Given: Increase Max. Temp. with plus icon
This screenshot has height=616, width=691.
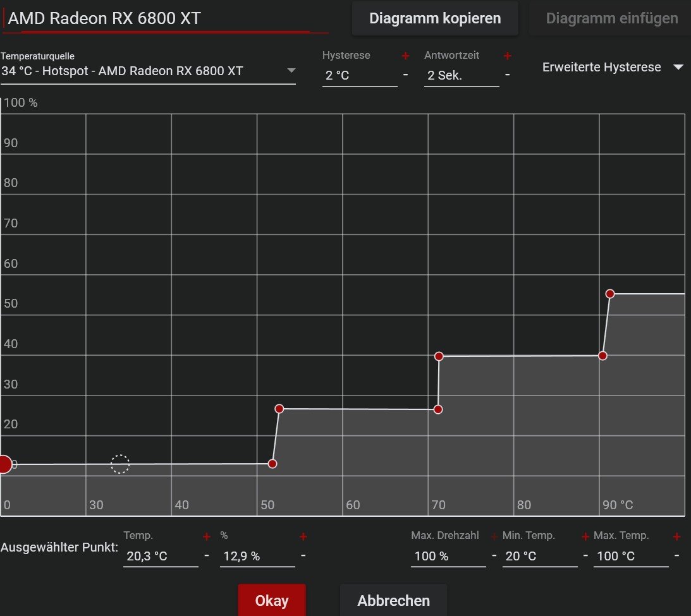Looking at the screenshot, I should [x=677, y=536].
